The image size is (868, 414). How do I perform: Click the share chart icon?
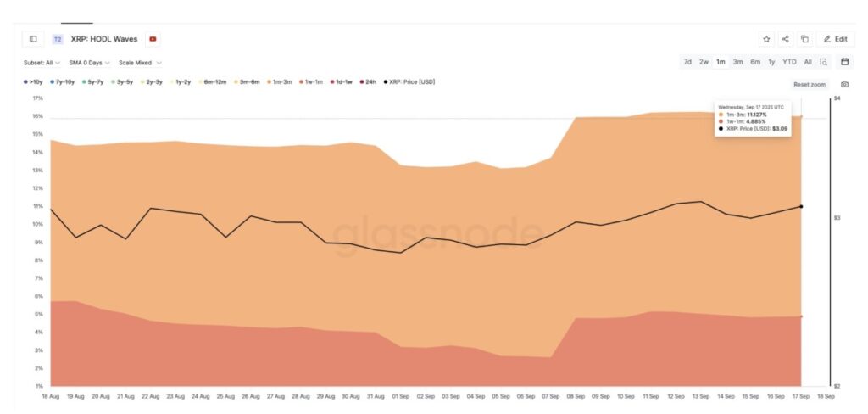786,39
